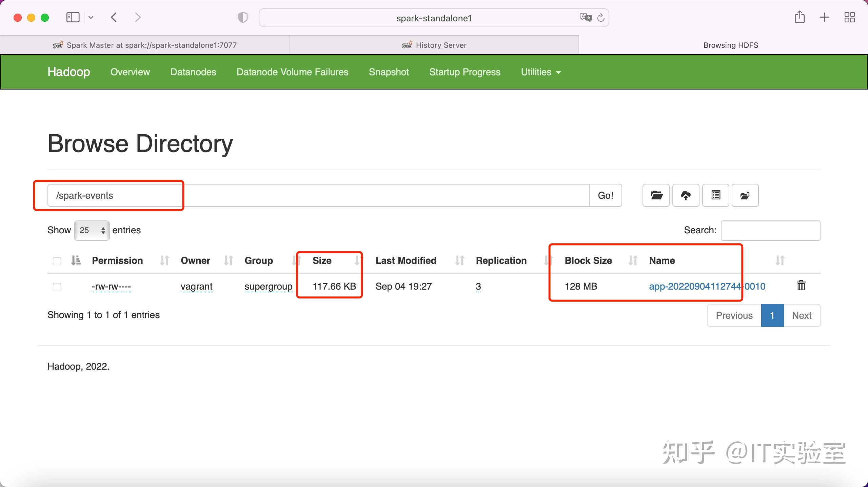Toggle the Safari sidebar icon
The height and width of the screenshot is (487, 868).
click(x=73, y=17)
